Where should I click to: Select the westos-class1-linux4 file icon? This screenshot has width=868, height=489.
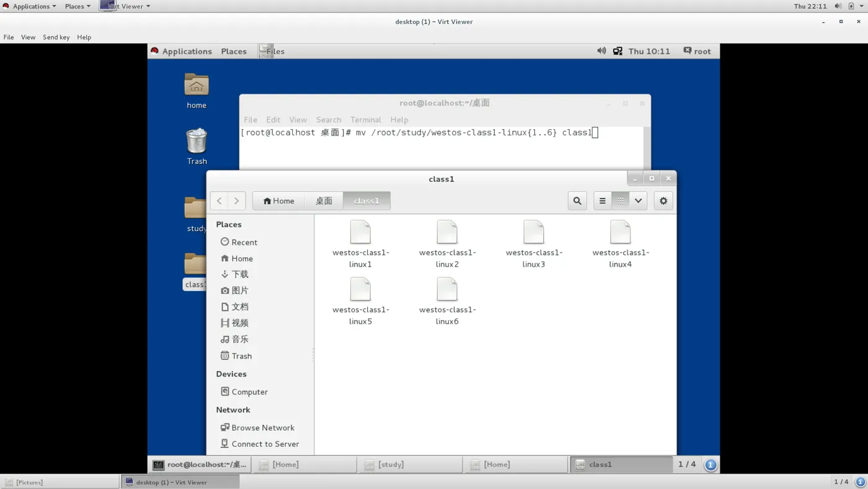click(621, 233)
